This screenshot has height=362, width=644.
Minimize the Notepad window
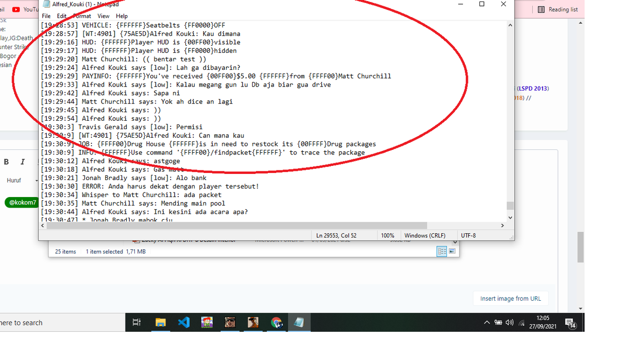(x=460, y=4)
